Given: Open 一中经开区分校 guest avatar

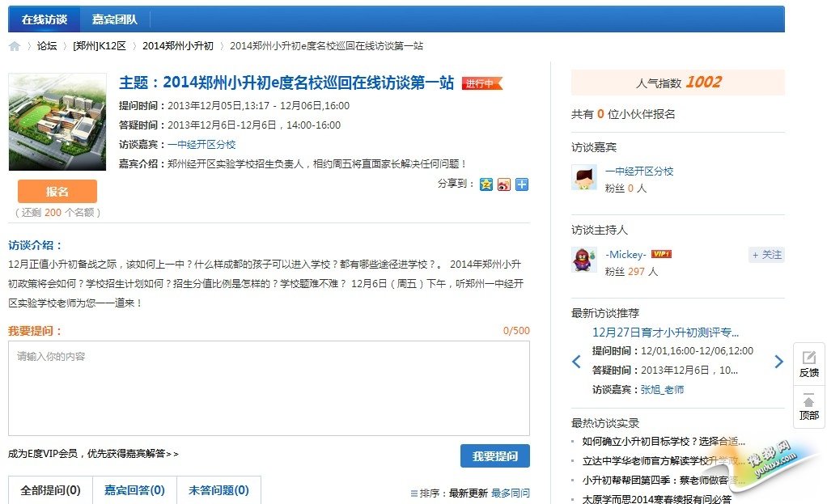Looking at the screenshot, I should pyautogui.click(x=583, y=178).
